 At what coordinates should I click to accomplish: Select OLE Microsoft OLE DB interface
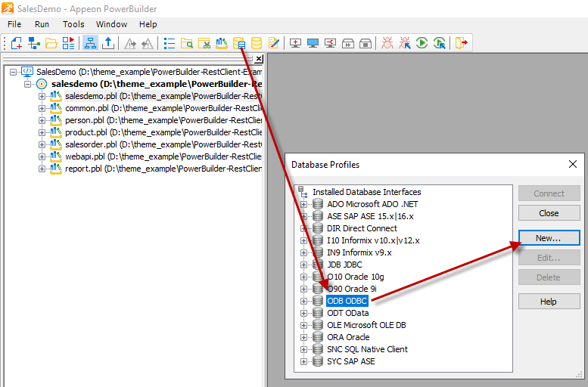(366, 325)
